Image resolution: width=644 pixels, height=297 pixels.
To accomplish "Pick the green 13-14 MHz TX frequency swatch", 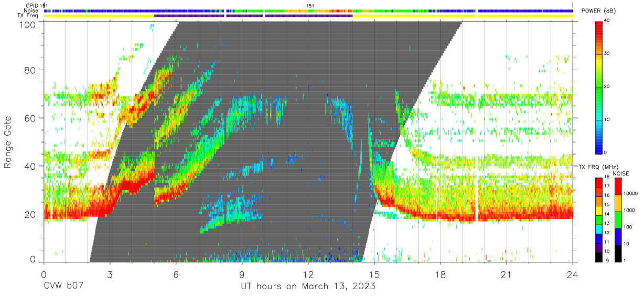I will (x=599, y=219).
